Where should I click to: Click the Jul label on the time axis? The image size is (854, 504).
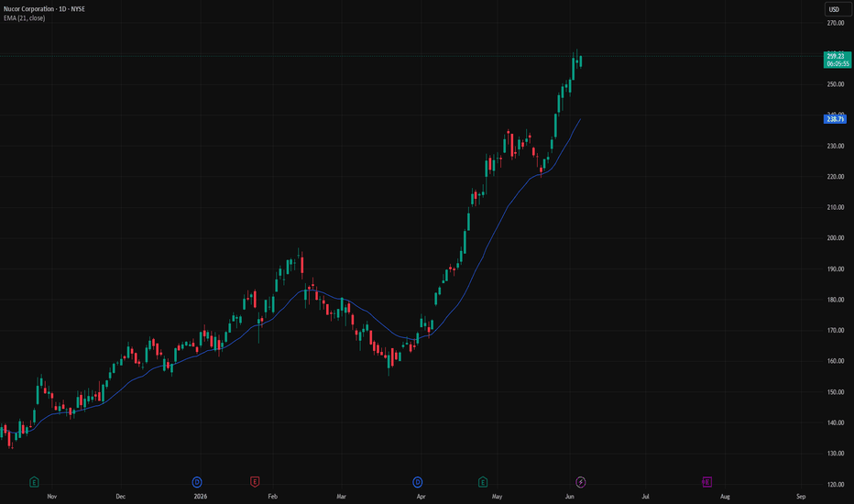tap(645, 497)
